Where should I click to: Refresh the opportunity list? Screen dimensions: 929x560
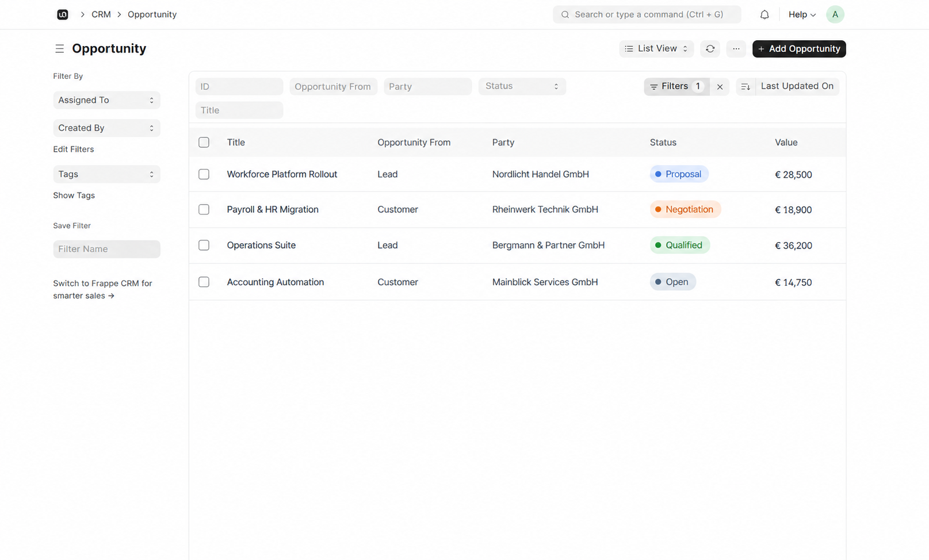(x=710, y=49)
